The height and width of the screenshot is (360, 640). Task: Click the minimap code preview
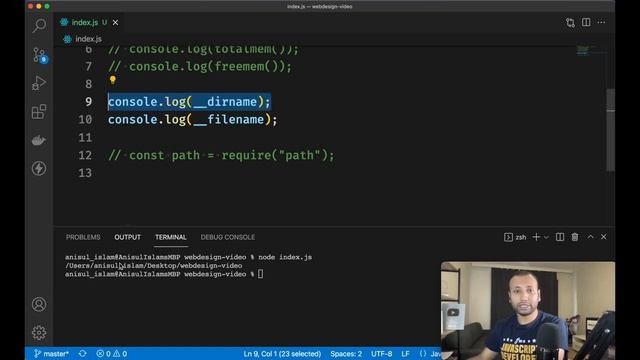pos(587,51)
